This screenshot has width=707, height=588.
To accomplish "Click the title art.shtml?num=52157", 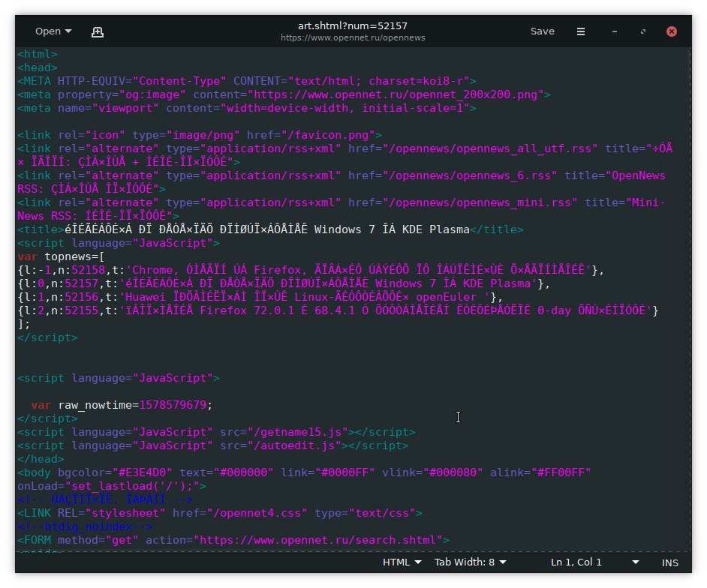I will pyautogui.click(x=353, y=25).
